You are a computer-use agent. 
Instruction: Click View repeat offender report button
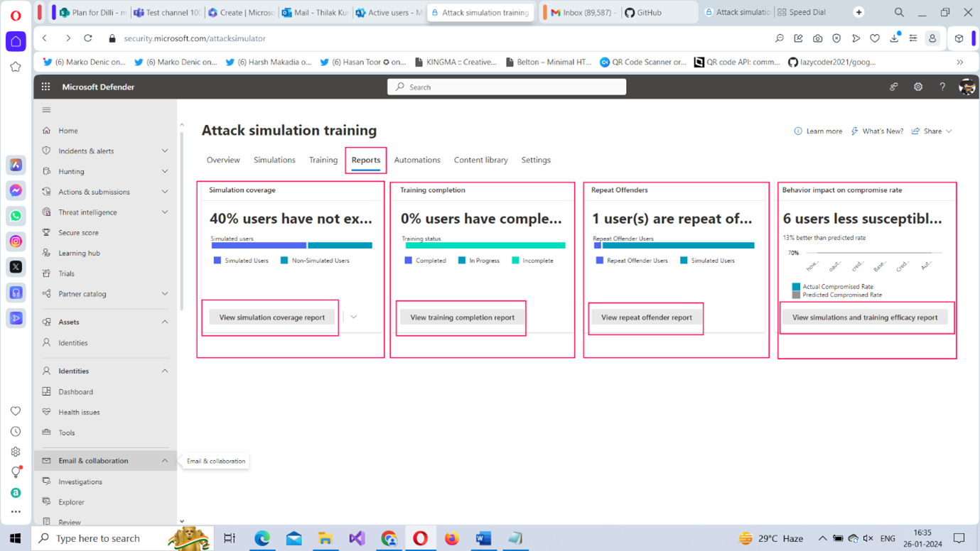[646, 317]
